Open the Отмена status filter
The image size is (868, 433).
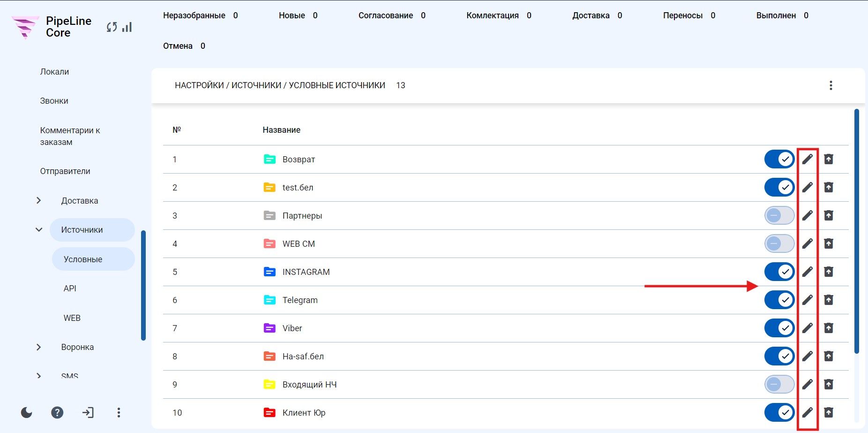(x=184, y=46)
